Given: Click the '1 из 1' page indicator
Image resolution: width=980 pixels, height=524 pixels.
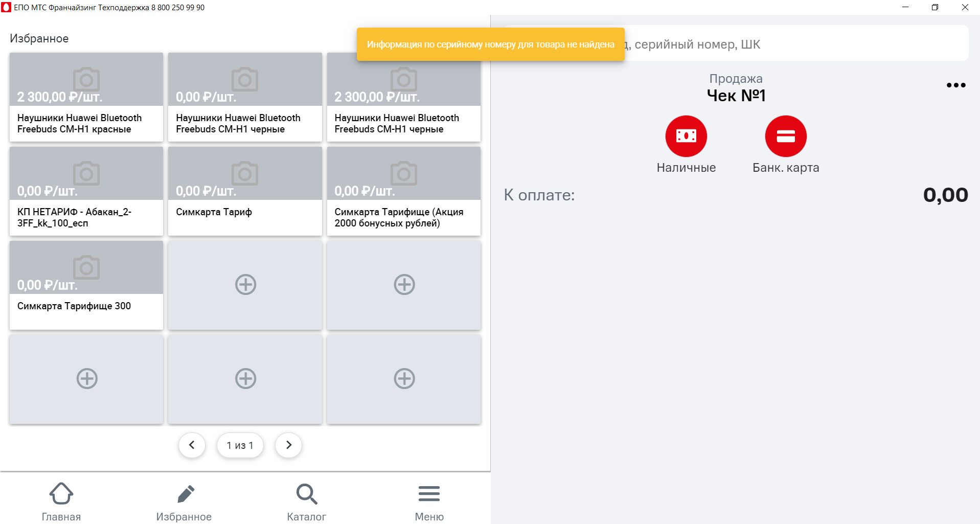Looking at the screenshot, I should click(x=240, y=445).
